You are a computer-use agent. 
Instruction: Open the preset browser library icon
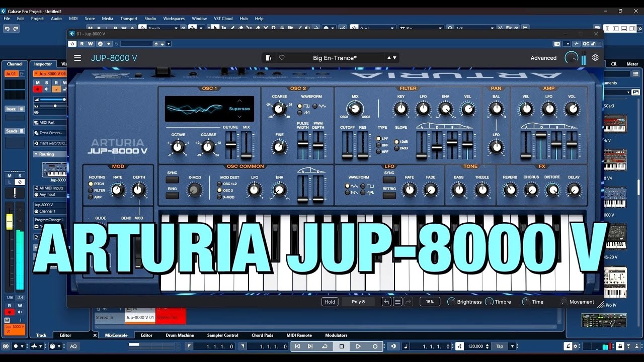coord(269,58)
